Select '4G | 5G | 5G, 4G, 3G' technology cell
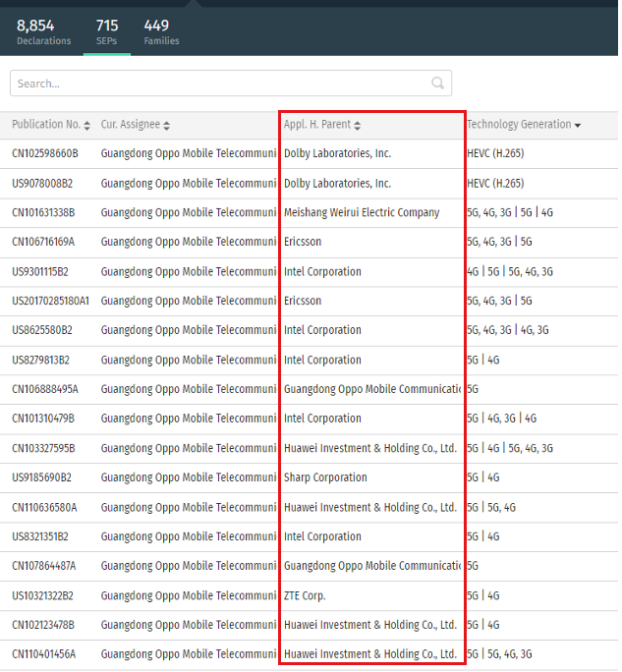This screenshot has height=672, width=622. tap(510, 272)
